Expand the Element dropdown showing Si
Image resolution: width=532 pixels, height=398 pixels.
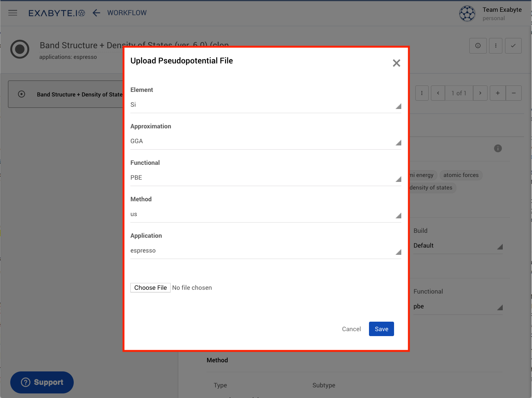(x=265, y=105)
